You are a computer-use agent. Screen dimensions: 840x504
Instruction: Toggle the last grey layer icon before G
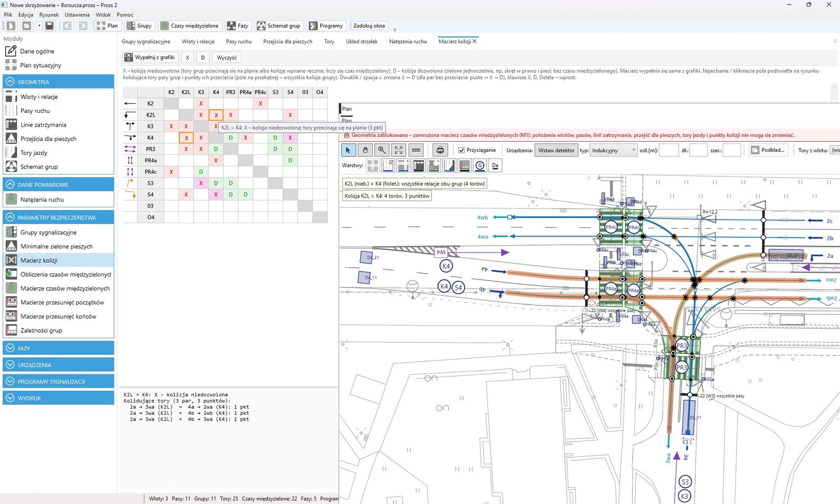pos(465,166)
